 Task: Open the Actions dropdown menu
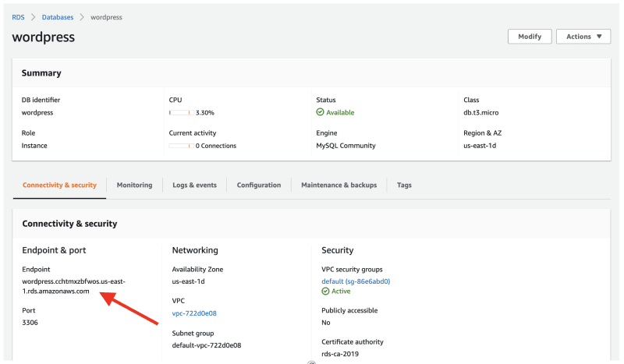coord(583,37)
